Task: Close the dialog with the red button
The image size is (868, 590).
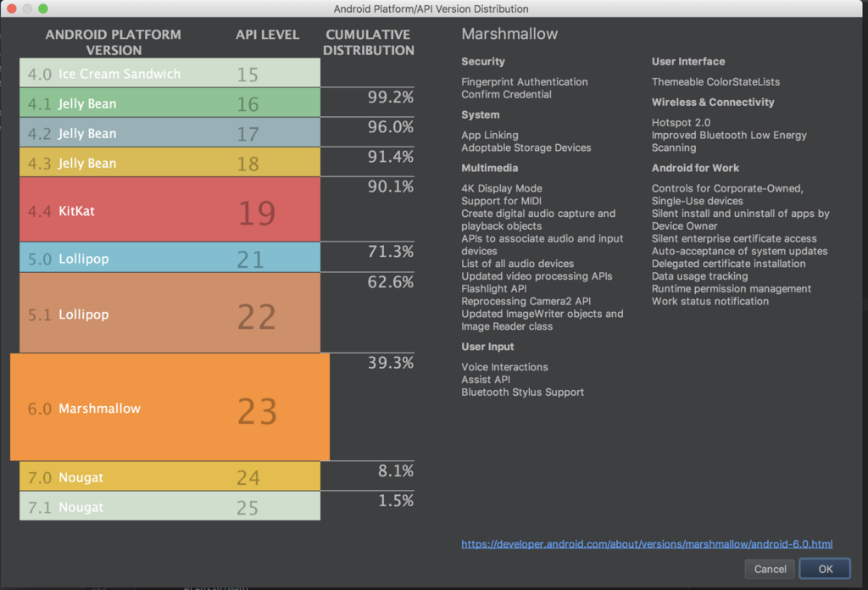Action: [11, 8]
